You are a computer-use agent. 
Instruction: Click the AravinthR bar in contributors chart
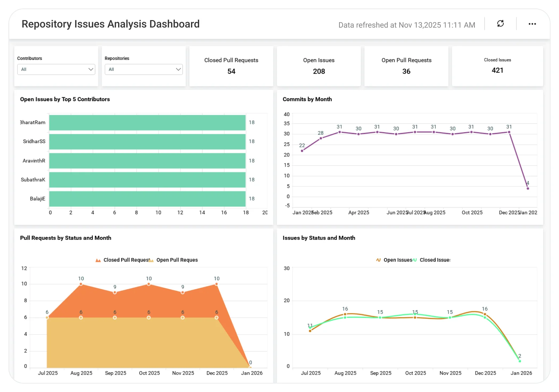pyautogui.click(x=147, y=161)
